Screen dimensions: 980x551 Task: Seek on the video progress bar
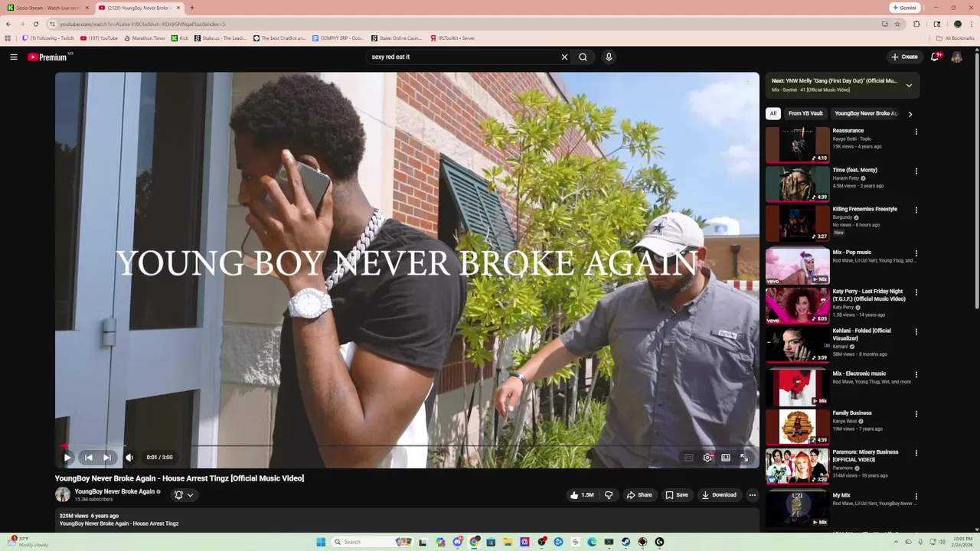(x=407, y=445)
